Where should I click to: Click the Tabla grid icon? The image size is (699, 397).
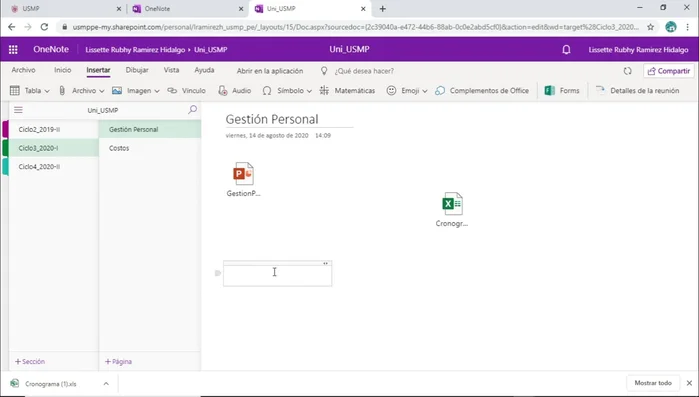click(15, 90)
